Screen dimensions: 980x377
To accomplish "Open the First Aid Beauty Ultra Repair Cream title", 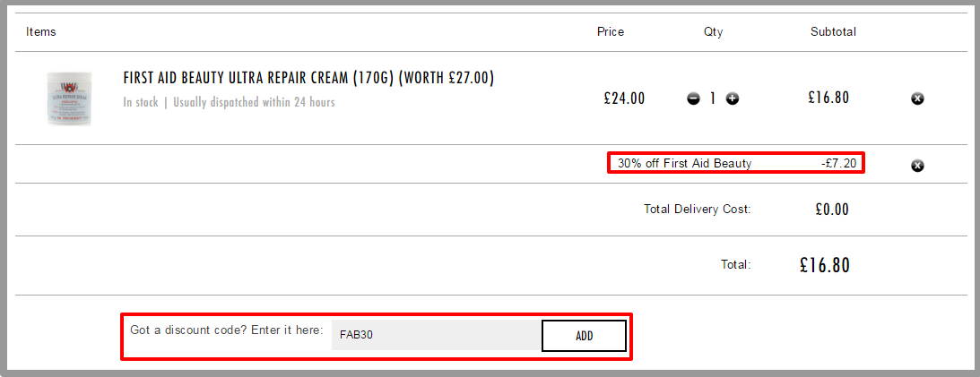I will point(308,79).
